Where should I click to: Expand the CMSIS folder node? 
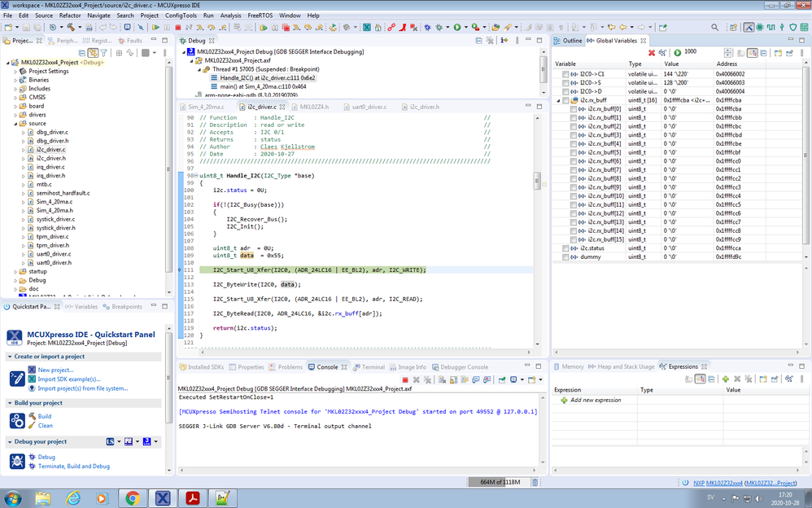coord(15,98)
